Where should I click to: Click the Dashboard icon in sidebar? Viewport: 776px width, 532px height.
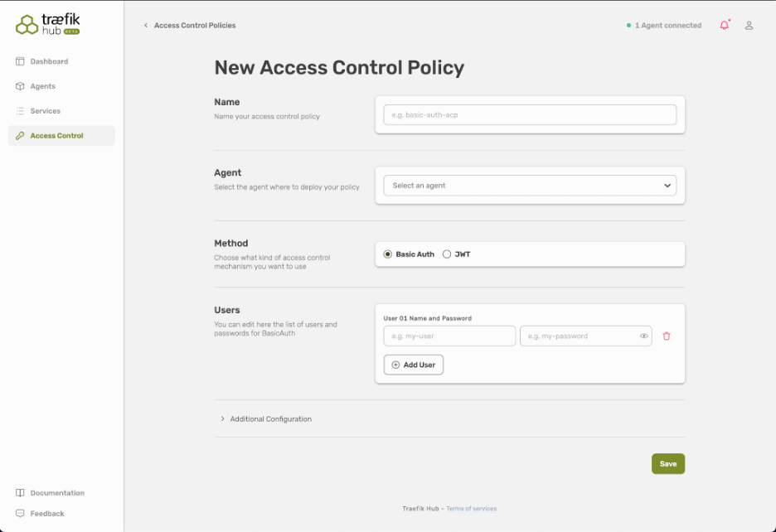click(21, 61)
